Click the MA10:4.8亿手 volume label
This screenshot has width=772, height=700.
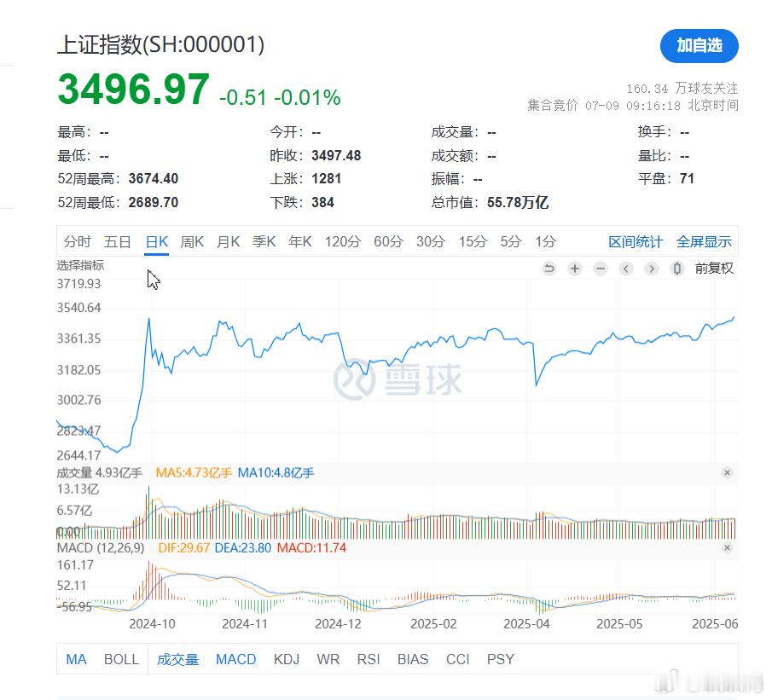pos(276,473)
